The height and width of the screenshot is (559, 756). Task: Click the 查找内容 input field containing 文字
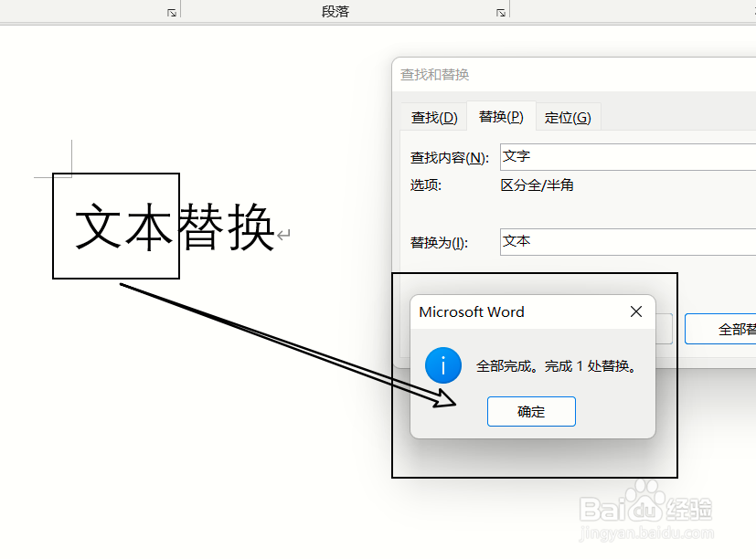point(628,156)
